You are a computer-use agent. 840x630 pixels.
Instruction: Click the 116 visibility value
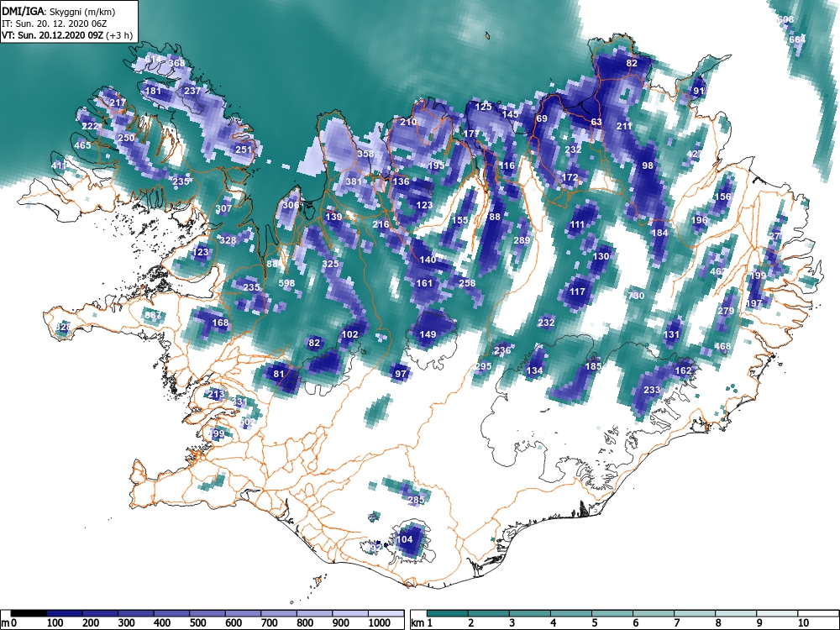point(507,165)
